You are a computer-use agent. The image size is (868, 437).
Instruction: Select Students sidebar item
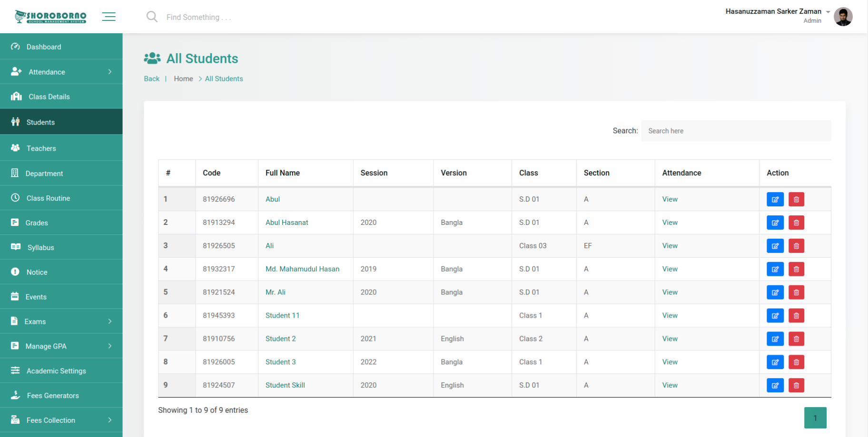[61, 122]
